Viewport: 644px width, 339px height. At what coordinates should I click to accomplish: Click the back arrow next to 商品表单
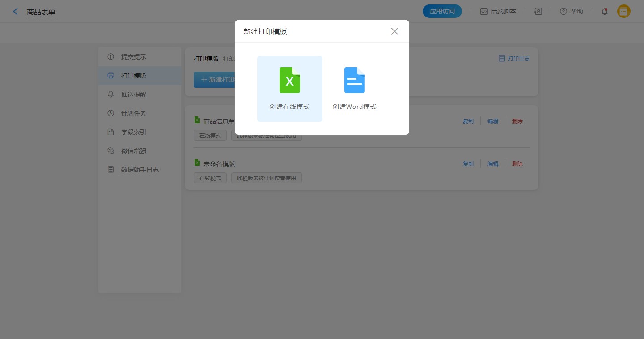[x=16, y=12]
